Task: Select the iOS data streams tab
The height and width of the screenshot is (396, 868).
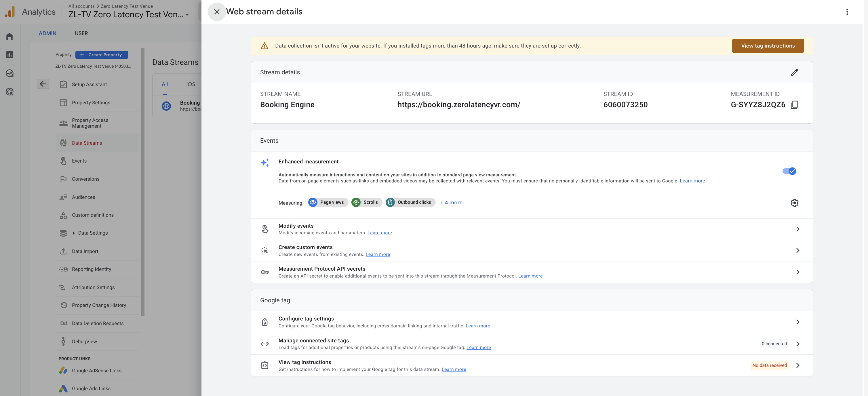Action: click(191, 84)
